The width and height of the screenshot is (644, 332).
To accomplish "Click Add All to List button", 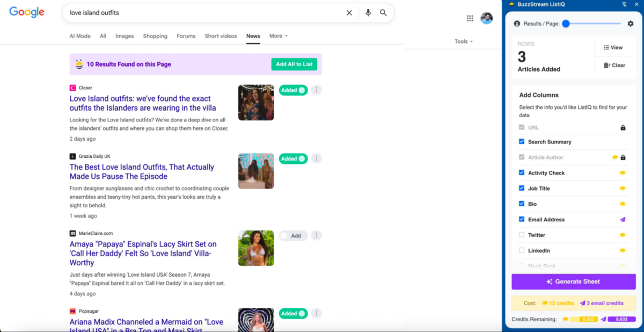I will [x=294, y=64].
